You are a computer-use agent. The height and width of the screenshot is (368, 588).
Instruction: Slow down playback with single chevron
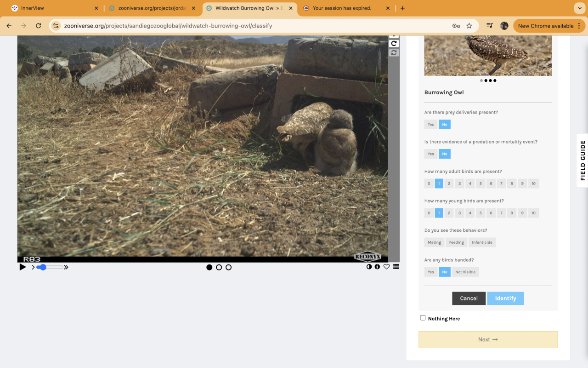pyautogui.click(x=33, y=267)
